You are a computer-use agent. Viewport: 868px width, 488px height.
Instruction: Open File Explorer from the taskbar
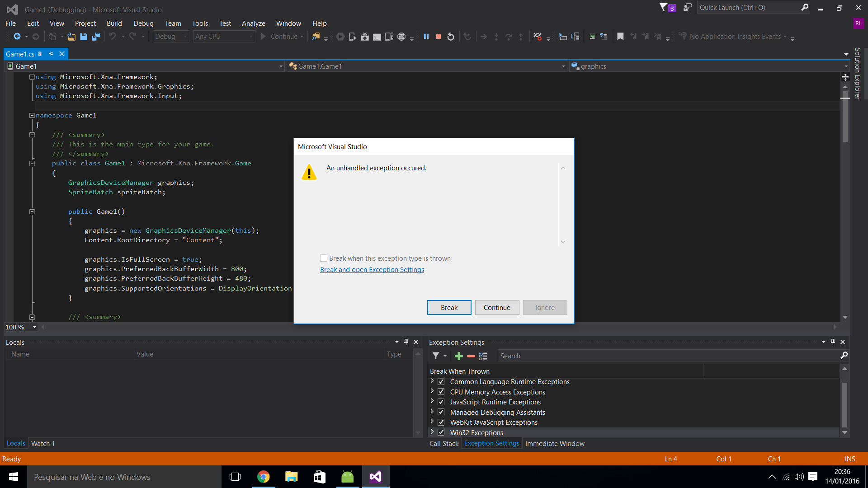click(x=292, y=477)
